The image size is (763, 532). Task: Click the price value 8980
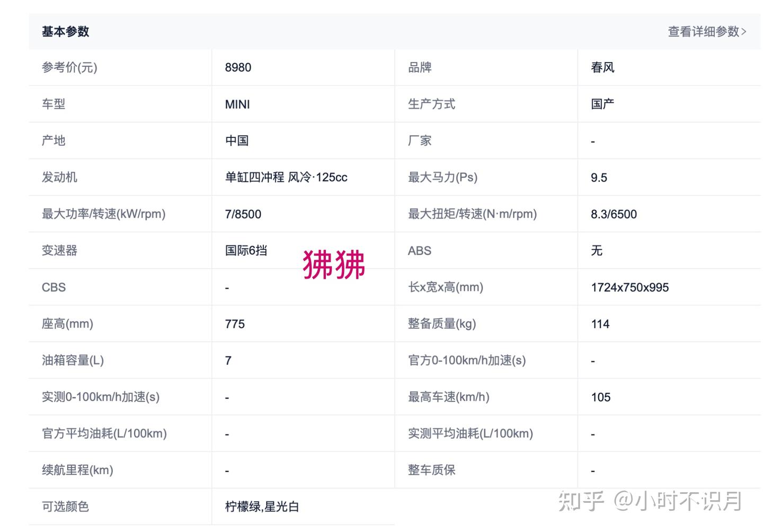coord(238,67)
